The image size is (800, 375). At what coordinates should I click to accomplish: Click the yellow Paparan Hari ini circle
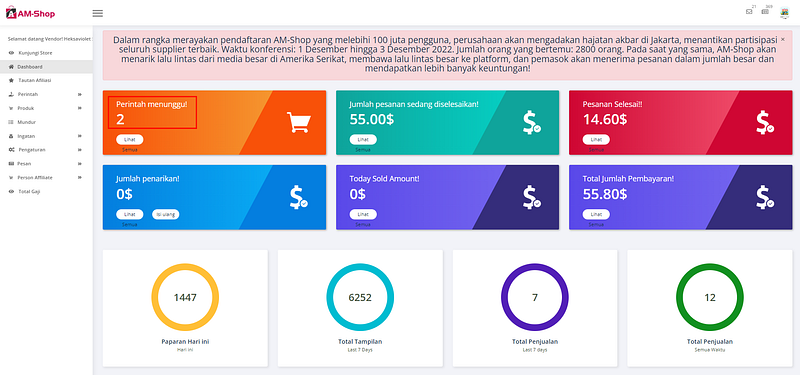point(185,297)
